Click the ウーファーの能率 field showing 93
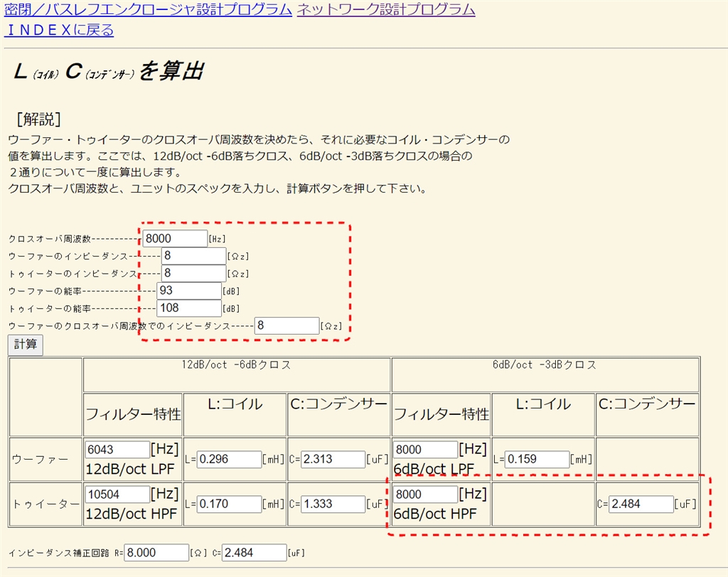 (x=189, y=291)
